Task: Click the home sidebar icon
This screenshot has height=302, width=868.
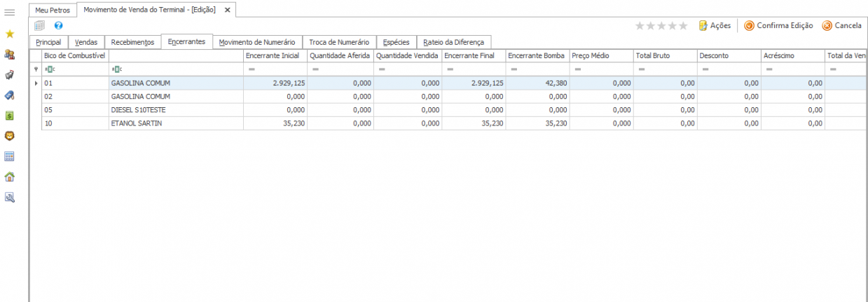Action: [x=10, y=177]
